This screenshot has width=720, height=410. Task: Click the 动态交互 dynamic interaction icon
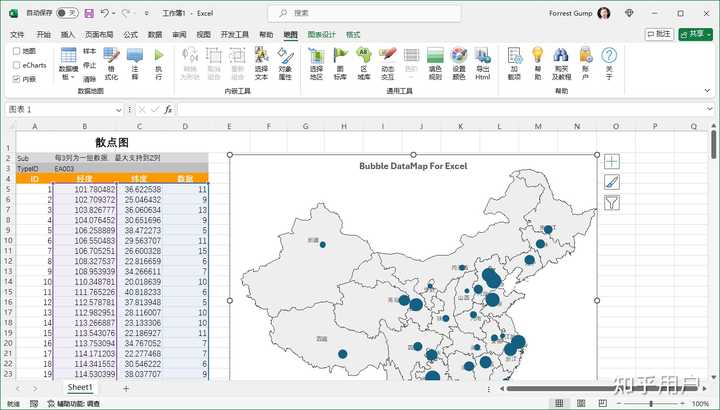pos(388,64)
